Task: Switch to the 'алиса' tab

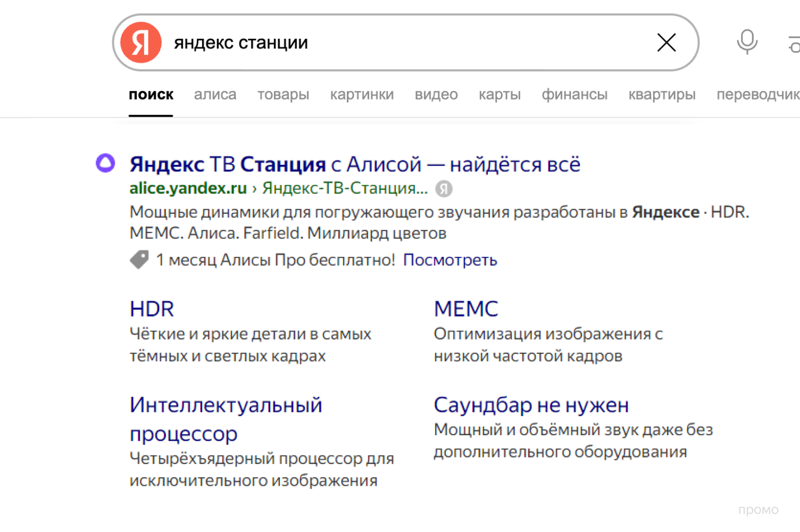Action: (215, 95)
